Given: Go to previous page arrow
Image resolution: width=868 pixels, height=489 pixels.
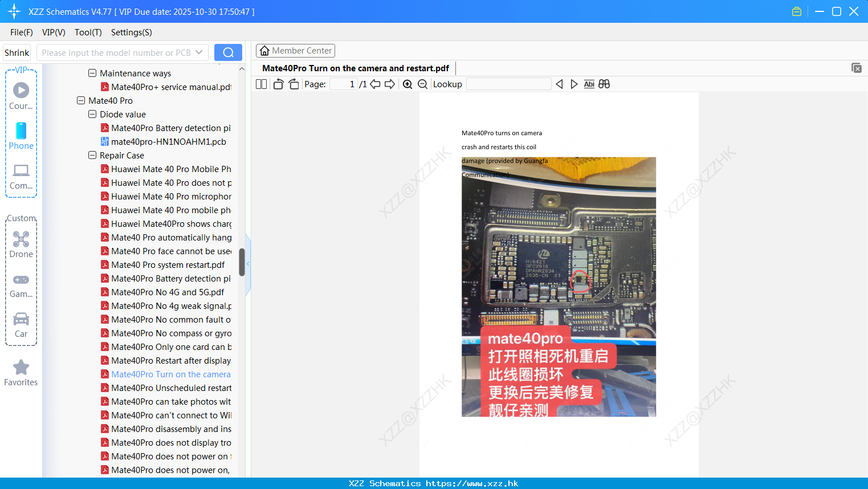Looking at the screenshot, I should pyautogui.click(x=375, y=84).
